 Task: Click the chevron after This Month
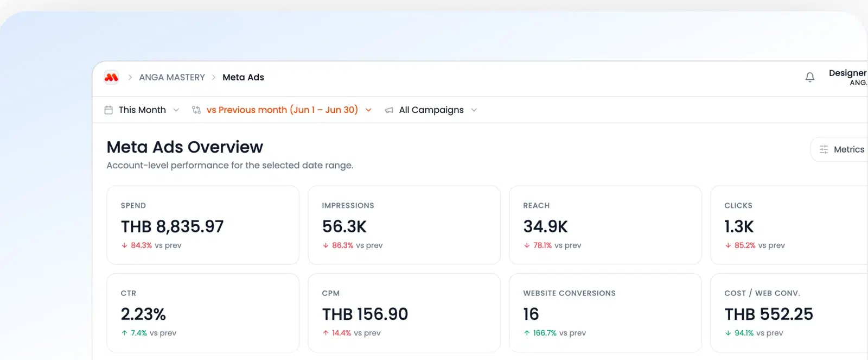[x=176, y=110]
